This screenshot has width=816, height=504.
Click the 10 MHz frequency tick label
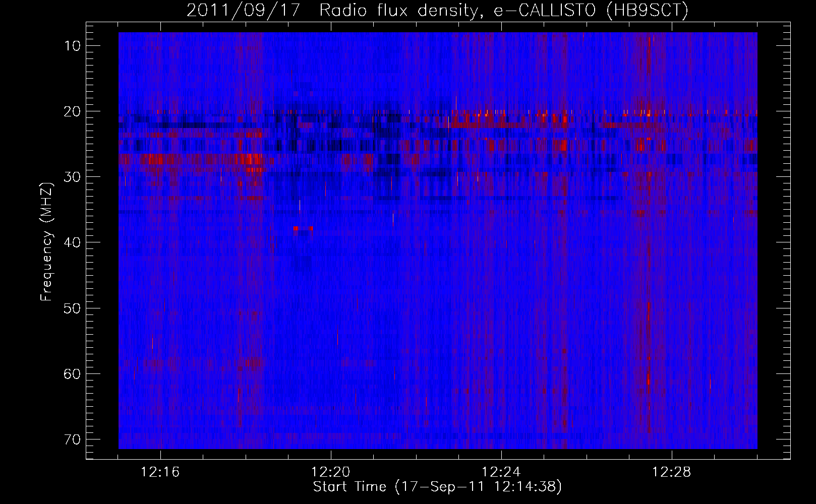coord(73,46)
